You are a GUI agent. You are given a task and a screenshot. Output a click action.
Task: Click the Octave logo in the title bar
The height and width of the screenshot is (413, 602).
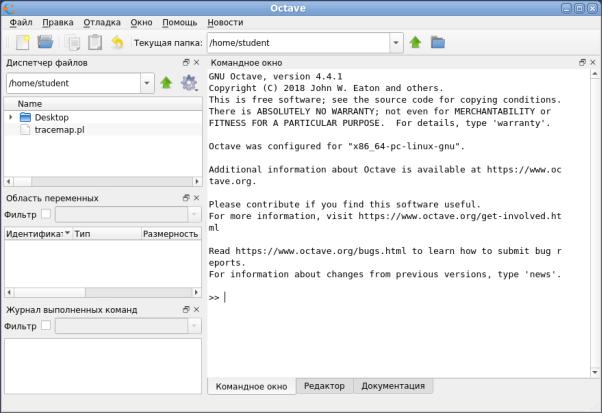pyautogui.click(x=9, y=8)
